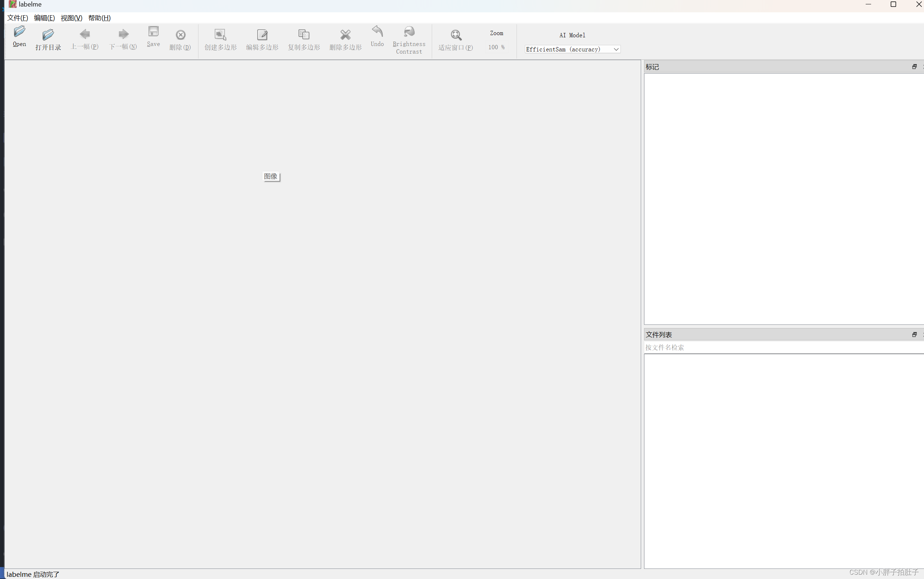Undo the last action

[x=377, y=38]
